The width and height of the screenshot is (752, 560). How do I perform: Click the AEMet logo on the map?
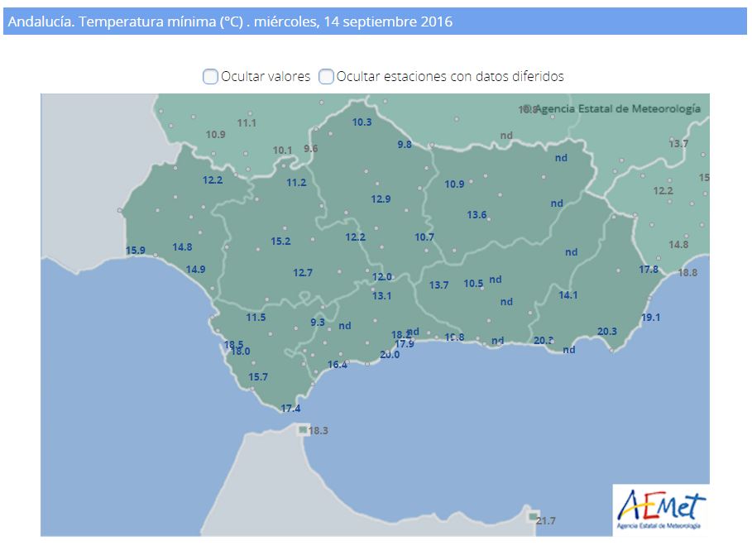pos(660,509)
